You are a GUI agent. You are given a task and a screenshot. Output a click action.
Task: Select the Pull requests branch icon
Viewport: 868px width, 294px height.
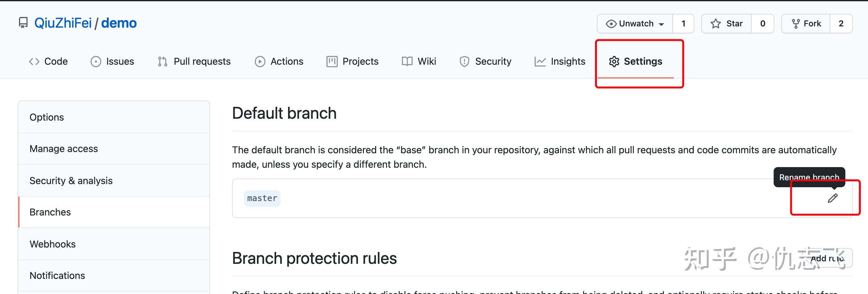click(162, 61)
